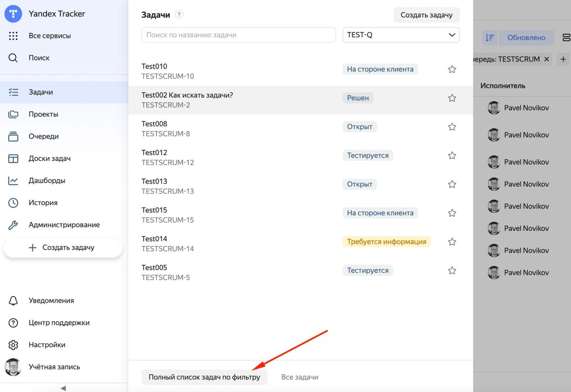
Task: Click На стороне клиента badge of Test015
Action: tap(380, 213)
